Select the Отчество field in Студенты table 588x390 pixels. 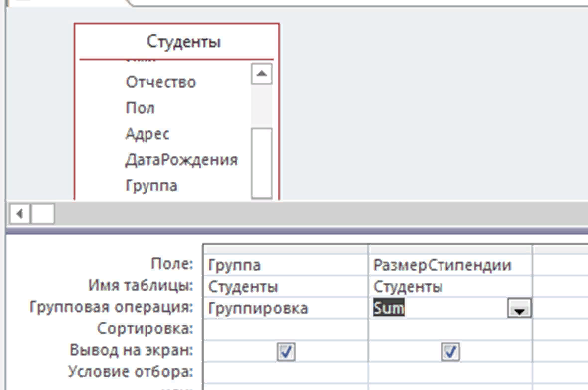[160, 82]
